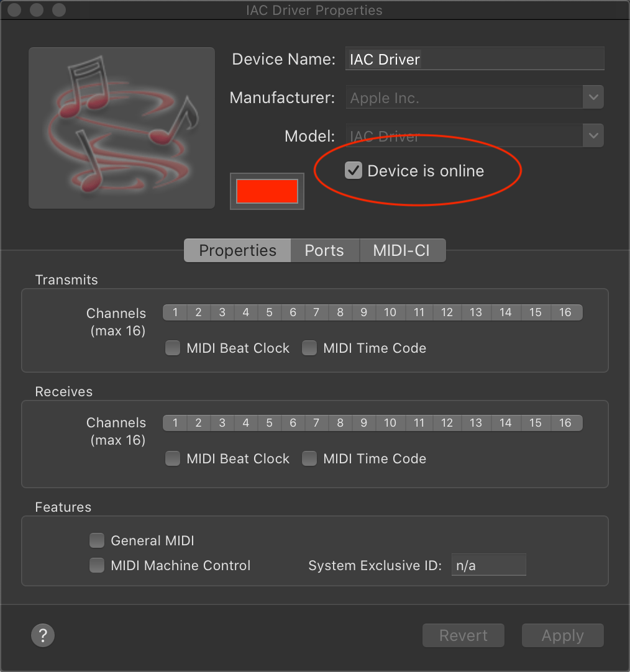
Task: Switch to the Ports tab
Action: coord(325,250)
